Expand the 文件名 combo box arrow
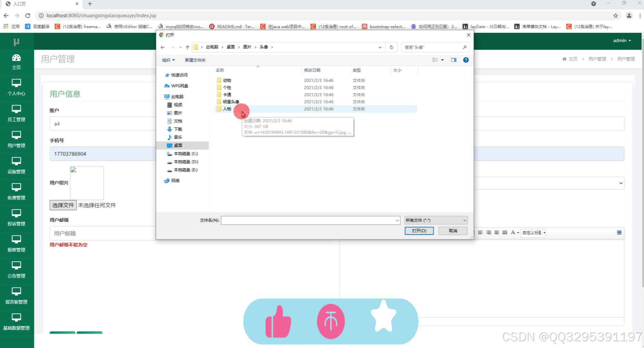The height and width of the screenshot is (348, 644). [397, 220]
